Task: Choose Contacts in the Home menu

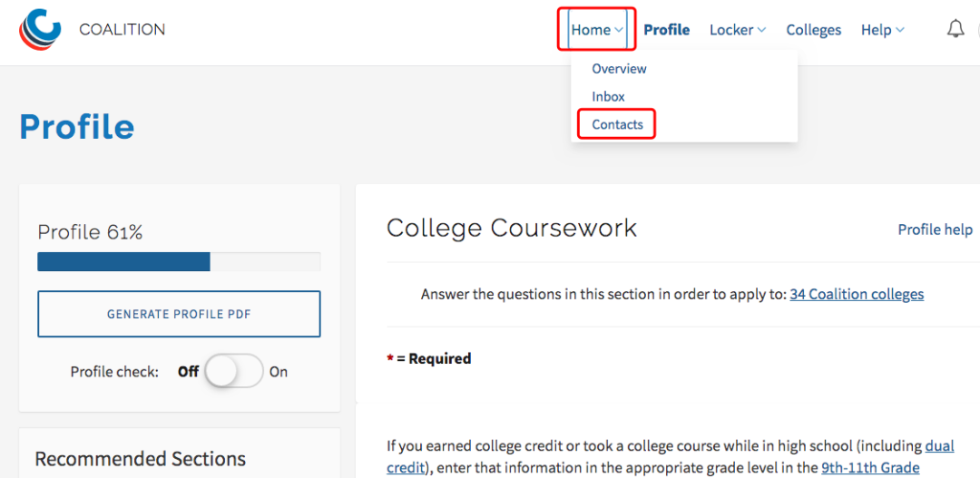Action: coord(617,124)
